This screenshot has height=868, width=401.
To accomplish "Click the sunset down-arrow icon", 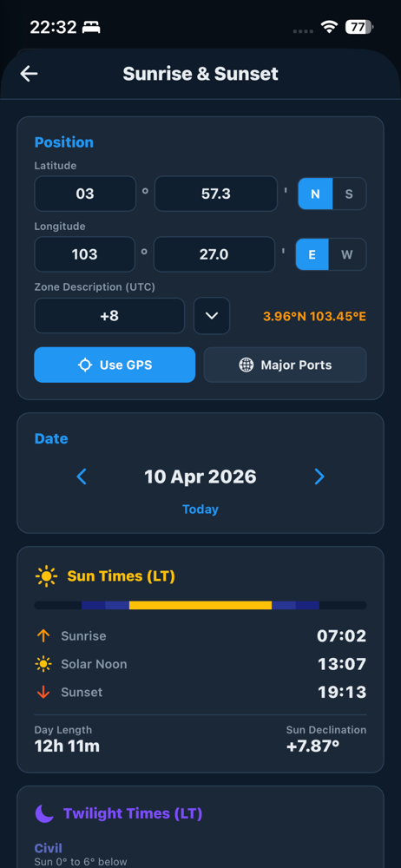I will pyautogui.click(x=43, y=692).
